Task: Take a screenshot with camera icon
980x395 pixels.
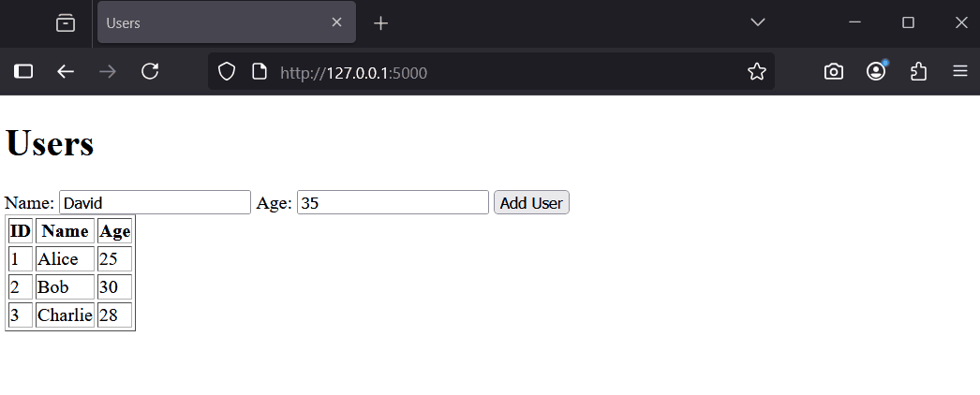Action: click(834, 71)
